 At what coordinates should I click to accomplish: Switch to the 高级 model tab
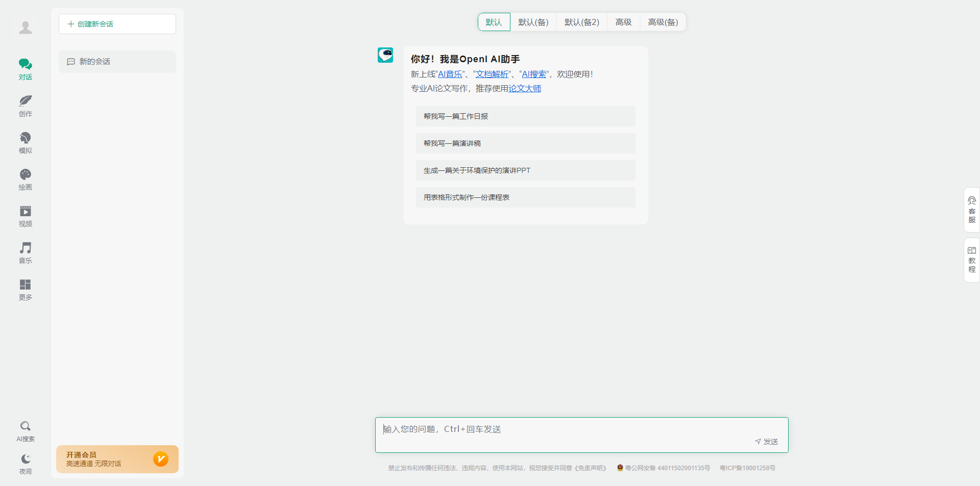tap(624, 22)
